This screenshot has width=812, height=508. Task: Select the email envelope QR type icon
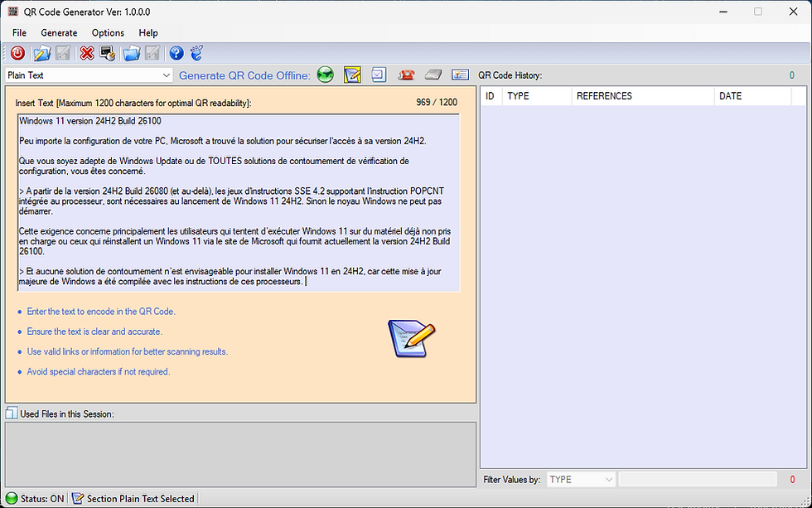[379, 75]
